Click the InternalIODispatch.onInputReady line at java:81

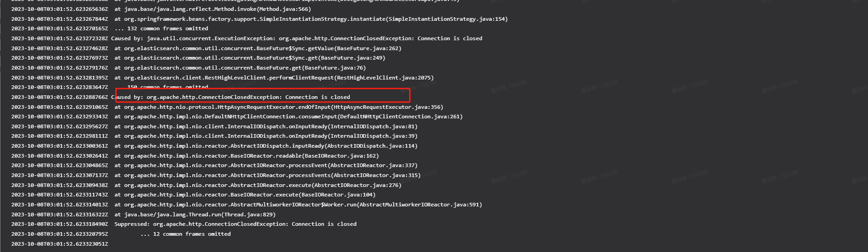pyautogui.click(x=214, y=126)
